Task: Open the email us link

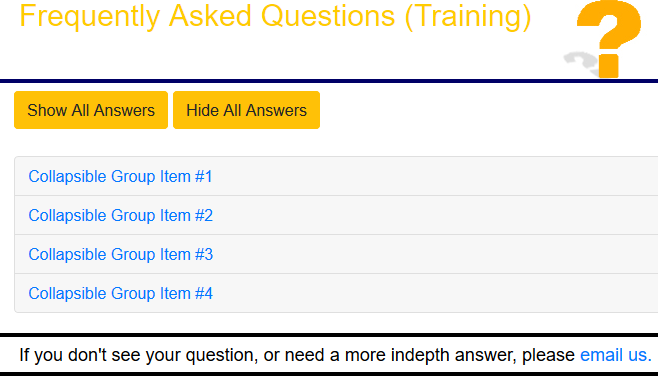Action: [616, 355]
